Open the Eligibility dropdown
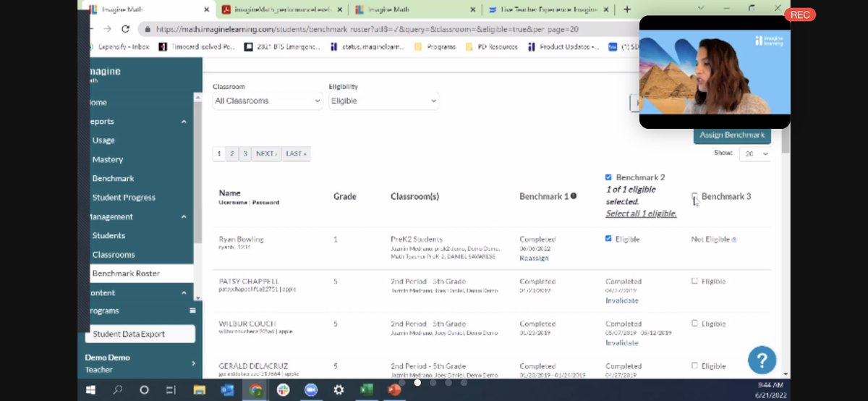The image size is (868, 401). [x=383, y=101]
